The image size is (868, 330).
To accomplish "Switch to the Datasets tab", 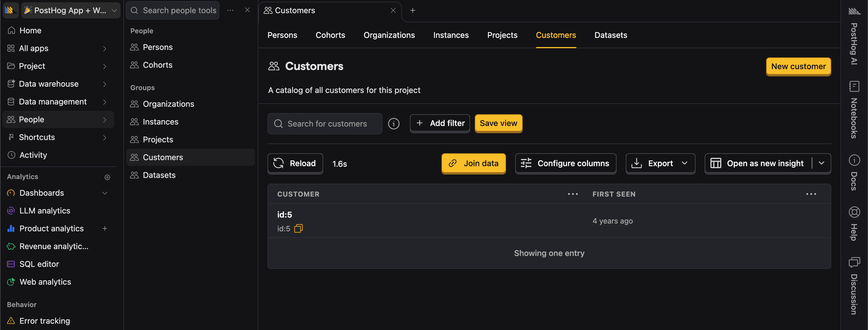I will click(611, 35).
